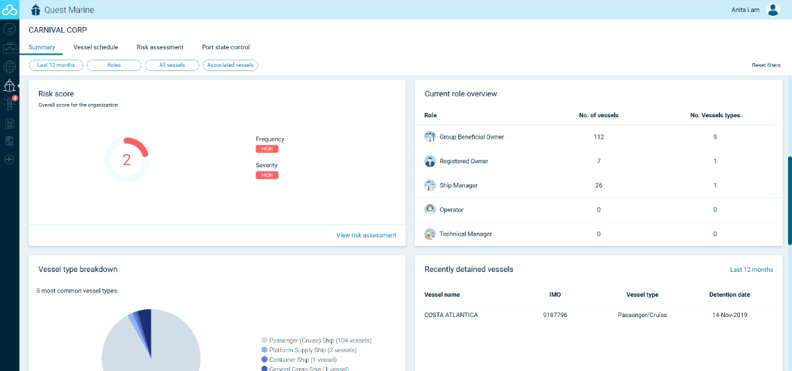
Task: Click Platform Supply Ship legend swatch
Action: click(264, 350)
